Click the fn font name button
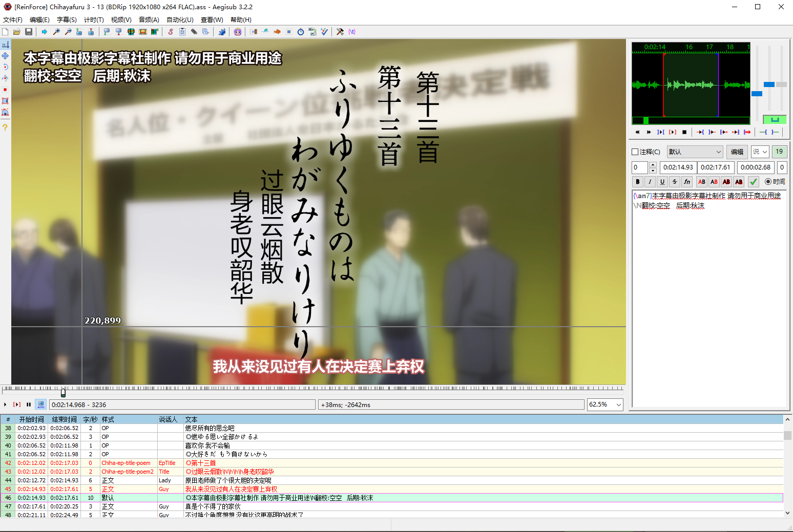This screenshot has width=793, height=532. pos(687,182)
